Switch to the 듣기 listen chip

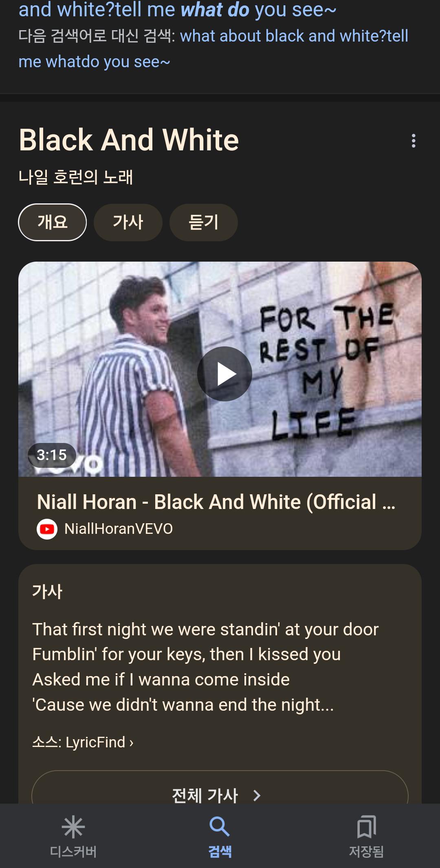click(203, 222)
